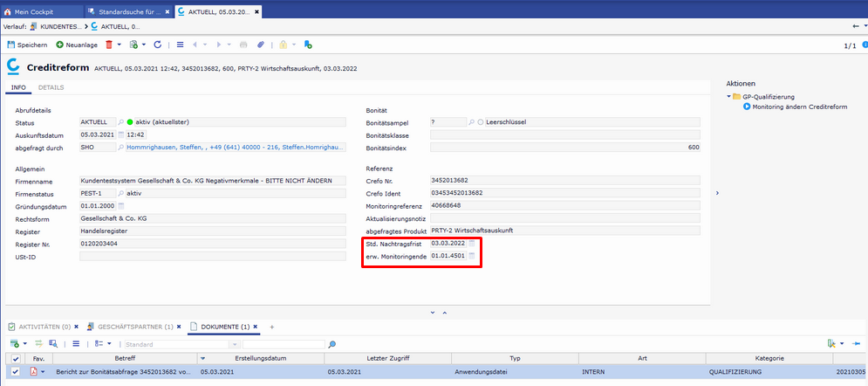Screen dimensions: 868x386
Task: Collapse the Aktionen side panel arrow
Action: pos(717,192)
